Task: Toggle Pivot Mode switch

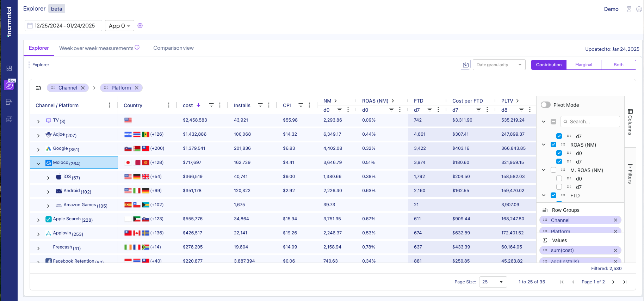Action: pyautogui.click(x=546, y=105)
